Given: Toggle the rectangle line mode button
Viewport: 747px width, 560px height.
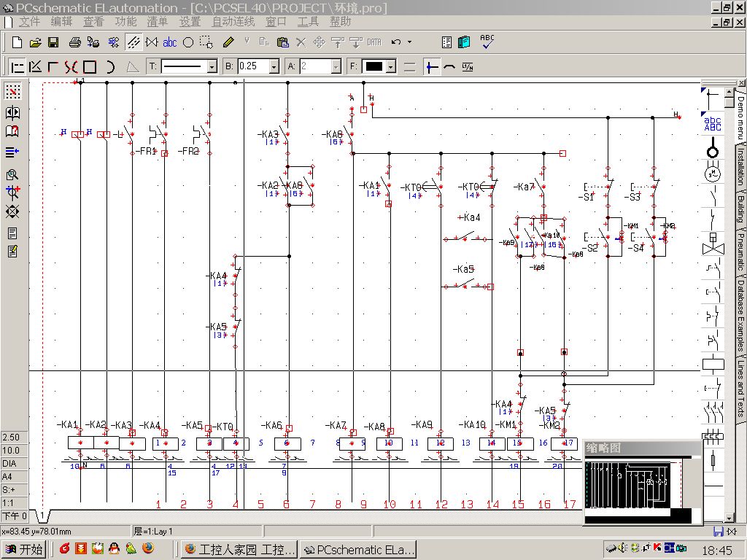Looking at the screenshot, I should coord(90,67).
